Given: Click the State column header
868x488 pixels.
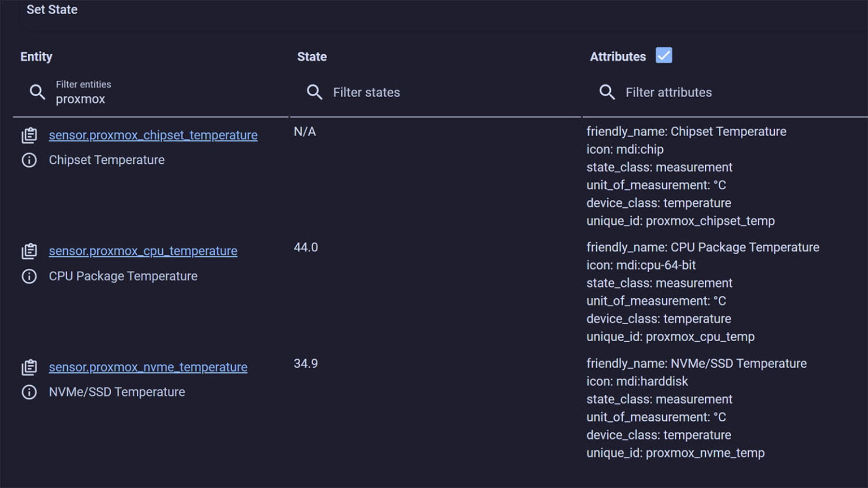Looking at the screenshot, I should click(x=312, y=56).
